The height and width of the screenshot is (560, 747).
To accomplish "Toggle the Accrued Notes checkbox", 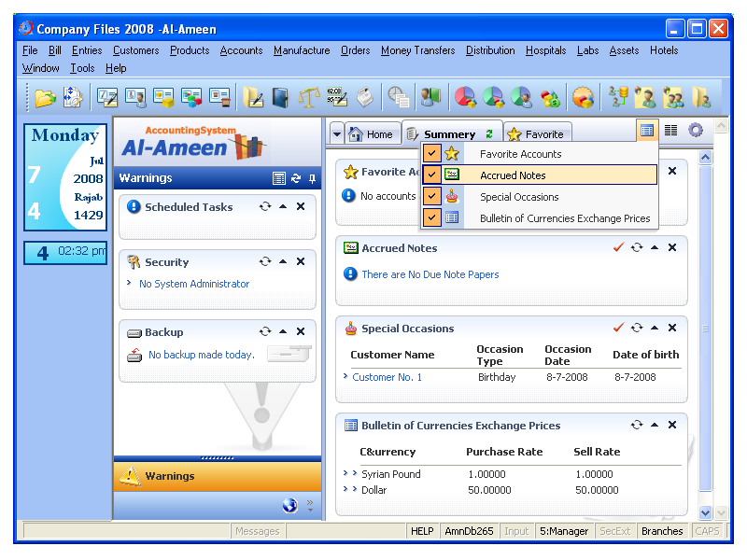I will coord(431,175).
